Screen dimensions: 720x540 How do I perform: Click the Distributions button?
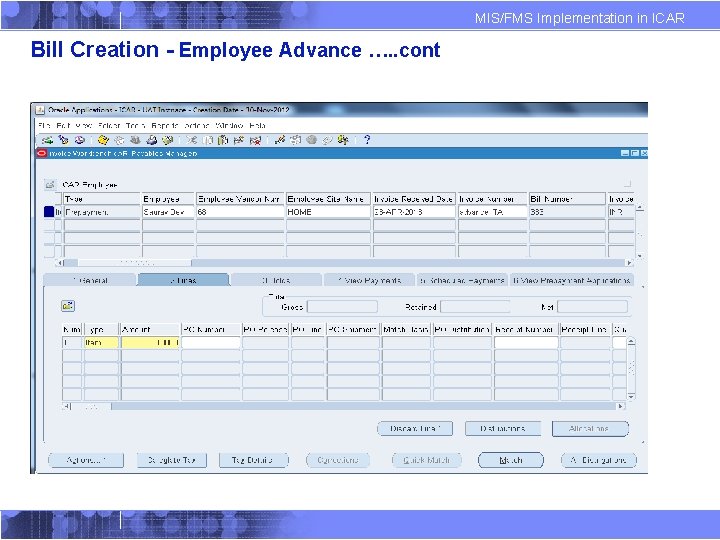[503, 428]
